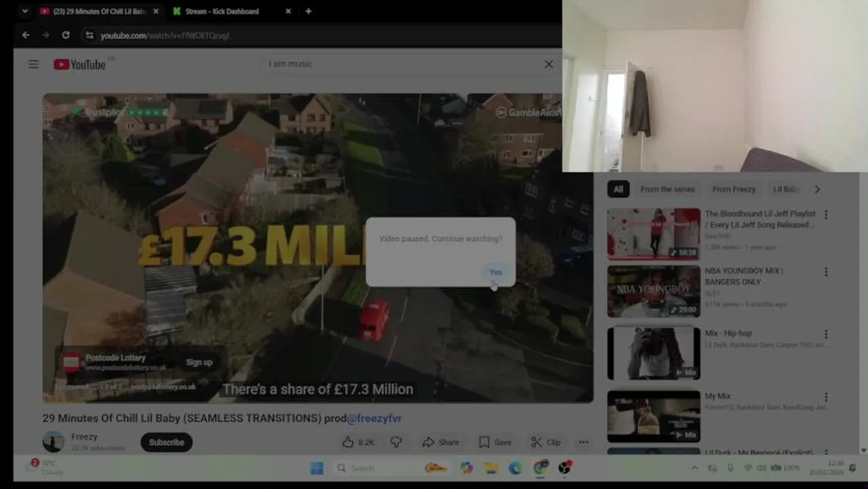Clip the video

pyautogui.click(x=546, y=442)
